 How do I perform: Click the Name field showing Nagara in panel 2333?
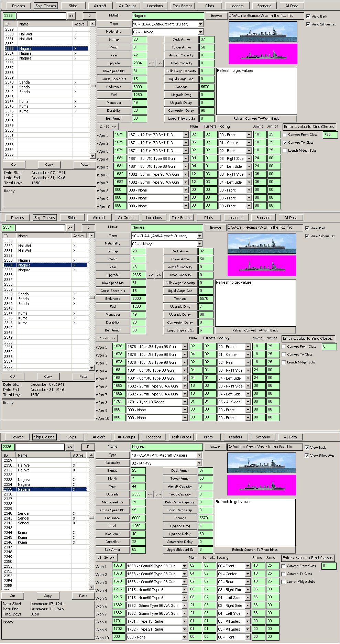click(x=168, y=16)
